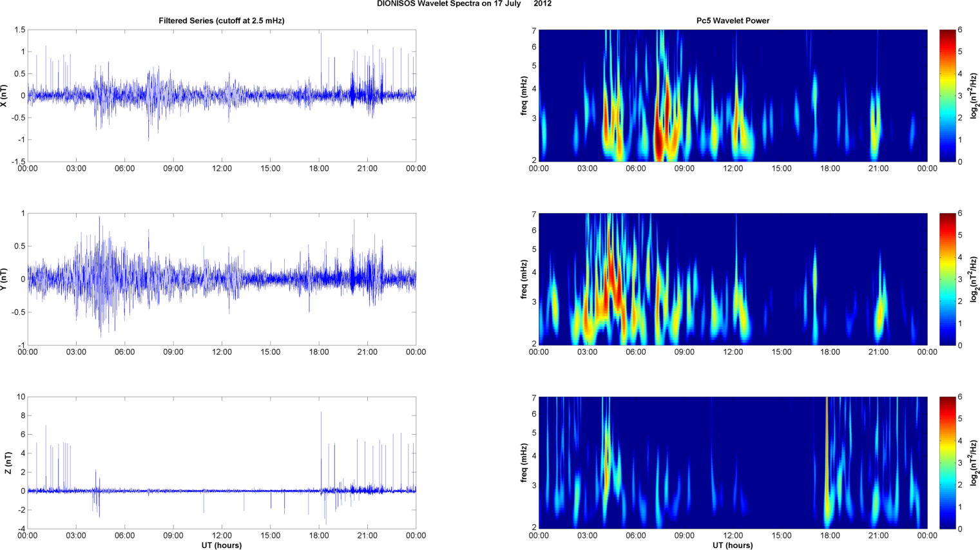Click 'UT (hours)' under the Z wavelet spectrum
This screenshot has height=550, width=980.
733,545
